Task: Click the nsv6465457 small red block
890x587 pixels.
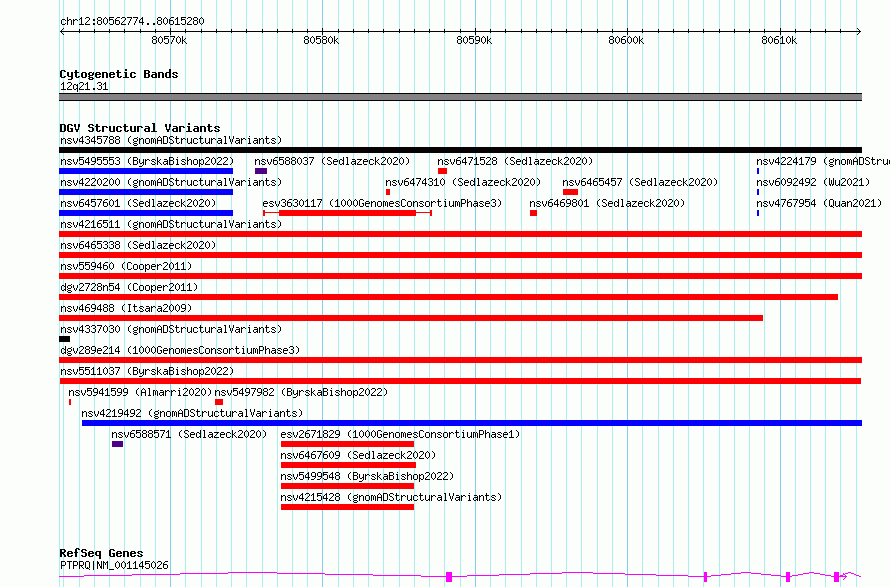Action: [x=570, y=192]
